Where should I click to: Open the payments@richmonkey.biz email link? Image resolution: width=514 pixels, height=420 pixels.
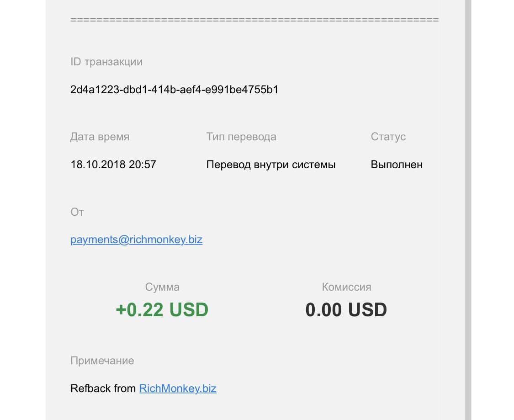click(136, 239)
